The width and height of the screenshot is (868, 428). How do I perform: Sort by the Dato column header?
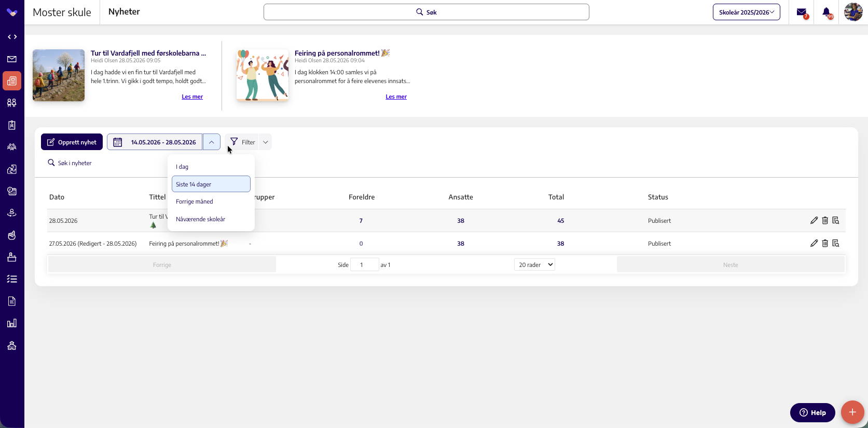(x=57, y=197)
